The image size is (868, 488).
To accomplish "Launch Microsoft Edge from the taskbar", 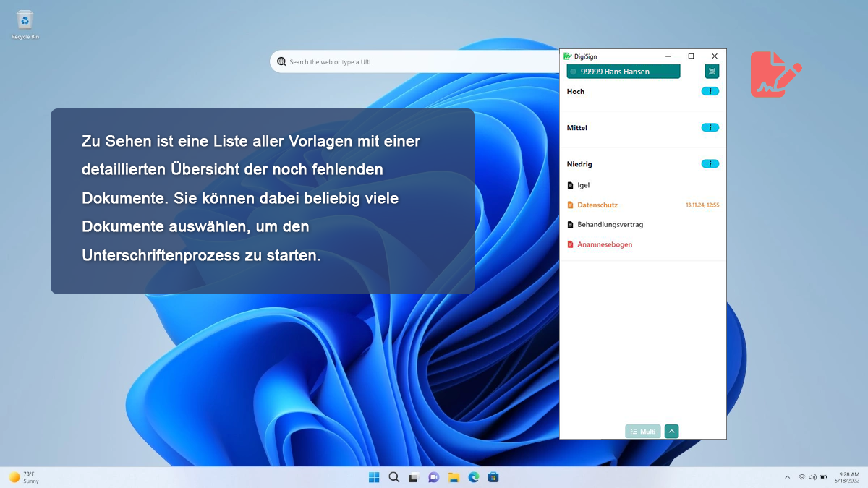I will click(474, 477).
